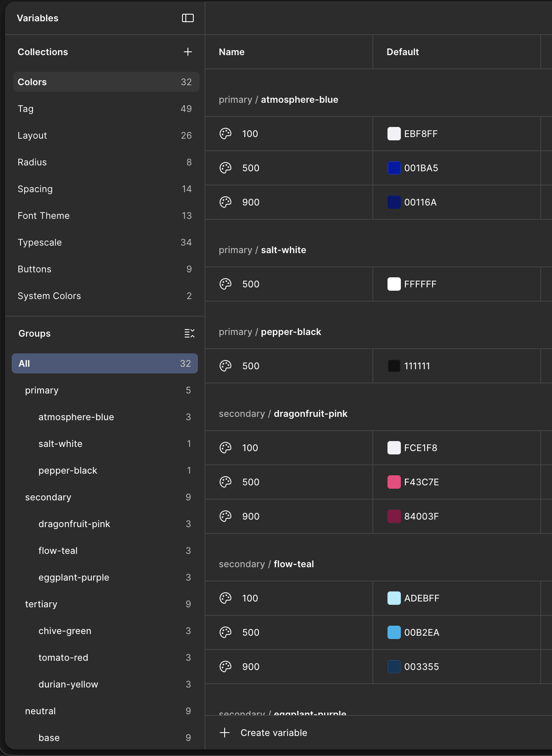Select the All groups filter
The width and height of the screenshot is (552, 756).
[x=105, y=363]
